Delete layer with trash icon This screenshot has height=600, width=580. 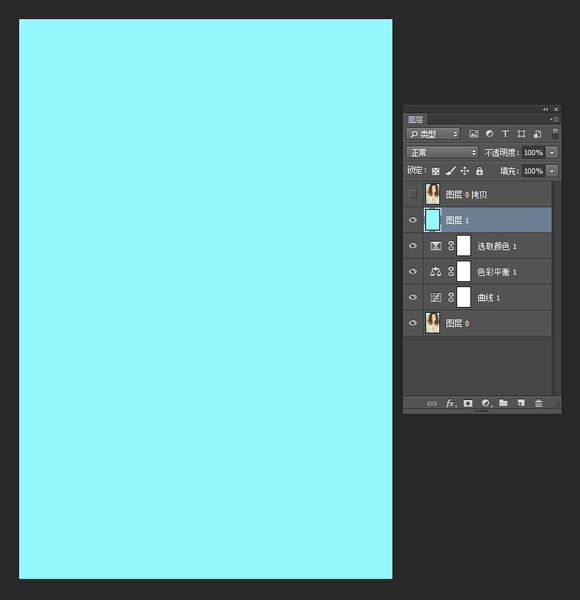point(538,403)
